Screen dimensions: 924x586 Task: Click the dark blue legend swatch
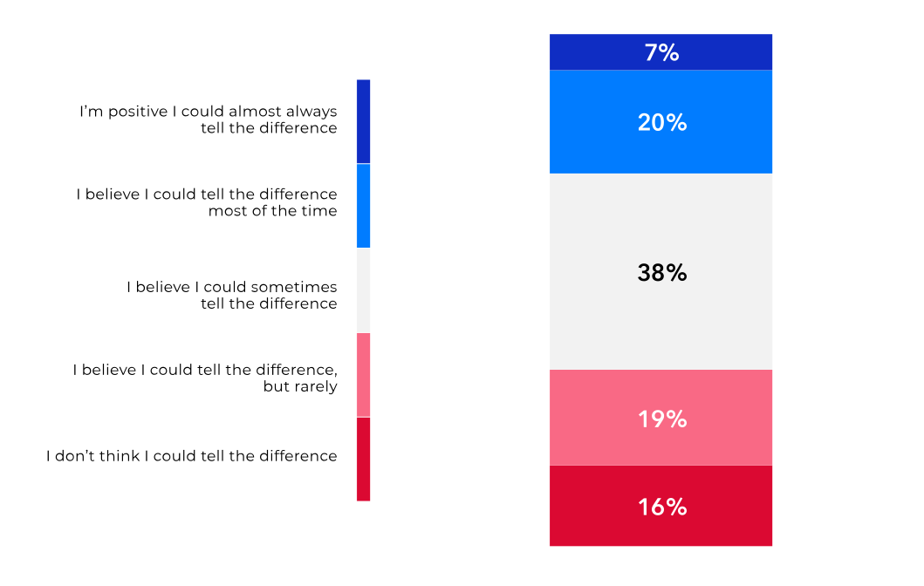[x=363, y=121]
